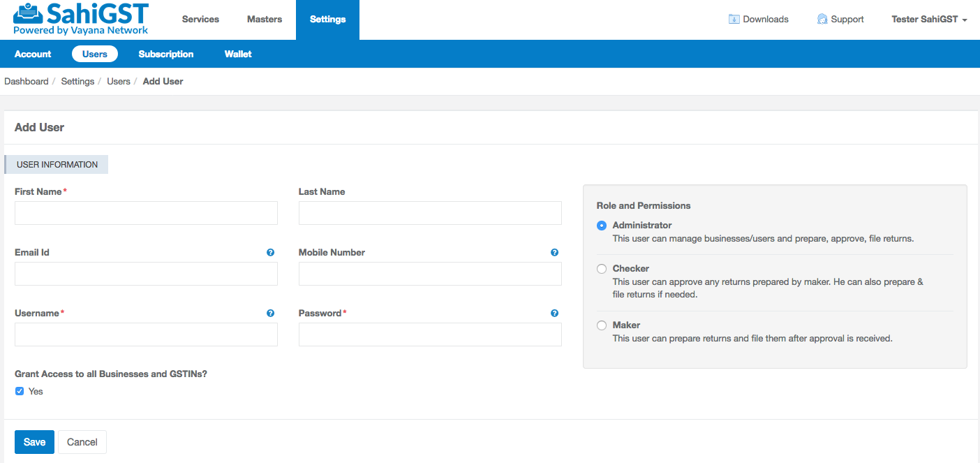
Task: Click the Email Id help icon
Action: point(270,253)
